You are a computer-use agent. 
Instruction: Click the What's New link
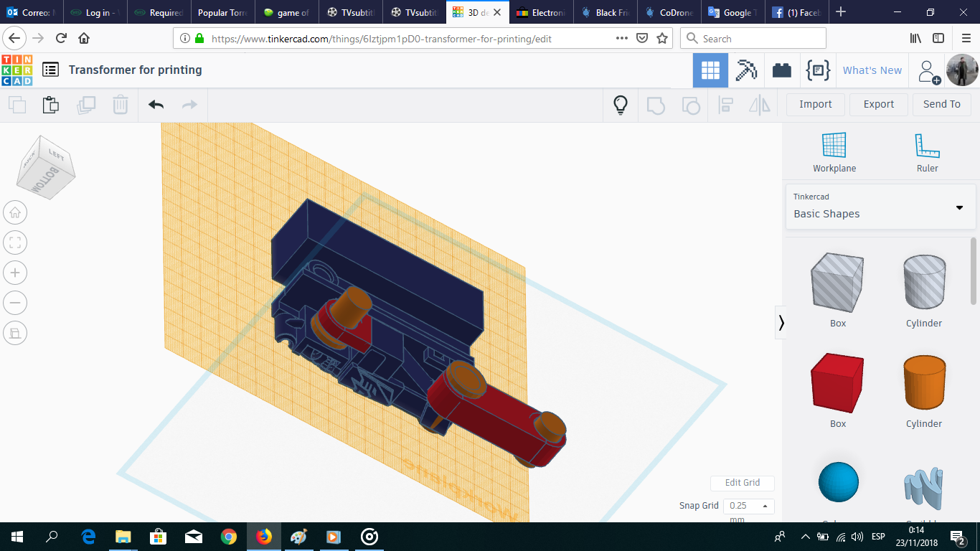[x=872, y=70]
